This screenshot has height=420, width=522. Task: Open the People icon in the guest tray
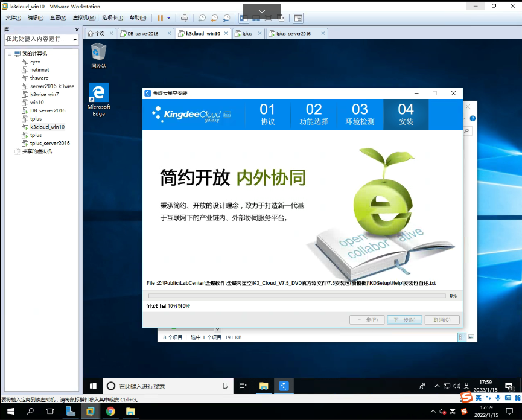click(x=422, y=386)
